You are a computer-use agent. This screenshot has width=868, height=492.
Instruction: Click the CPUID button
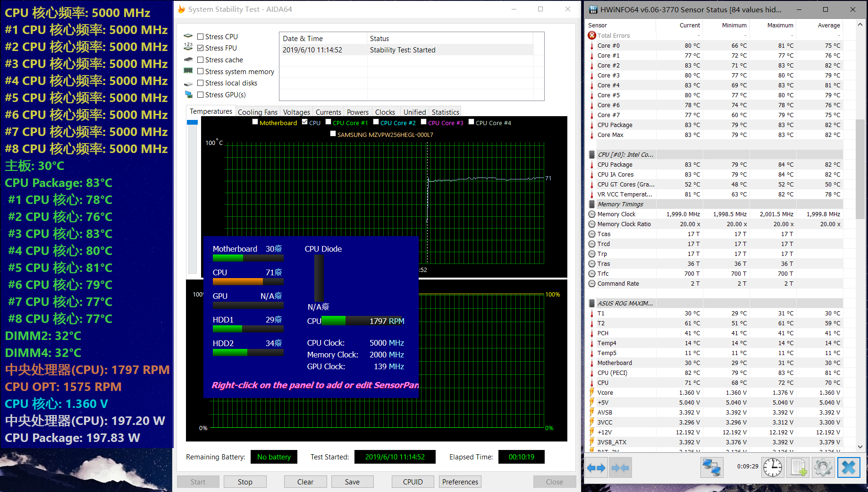point(413,482)
